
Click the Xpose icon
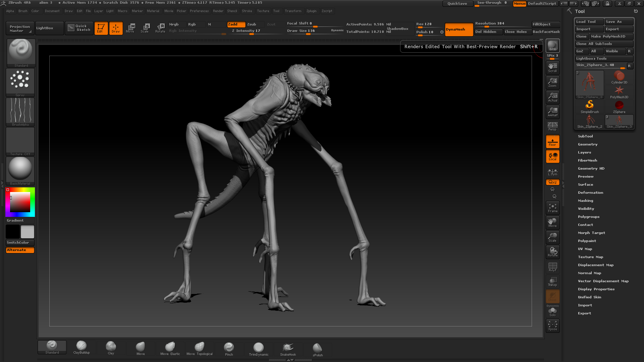[x=552, y=325]
